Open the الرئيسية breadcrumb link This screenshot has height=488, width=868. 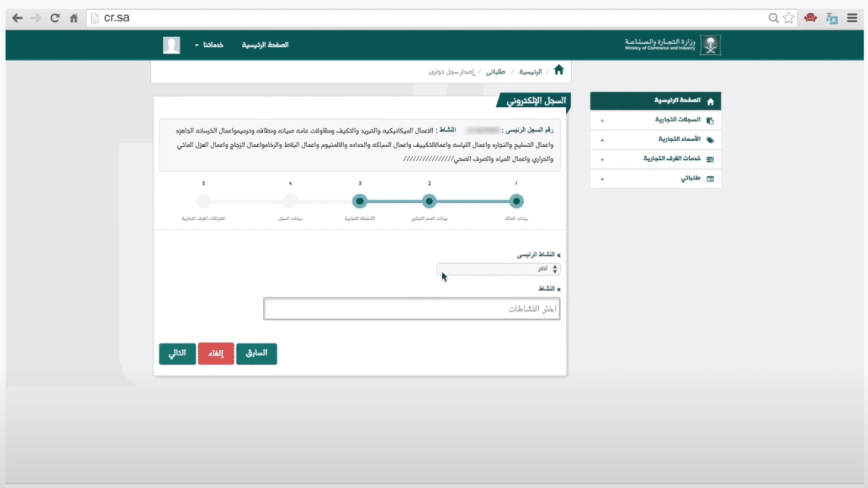tap(531, 72)
